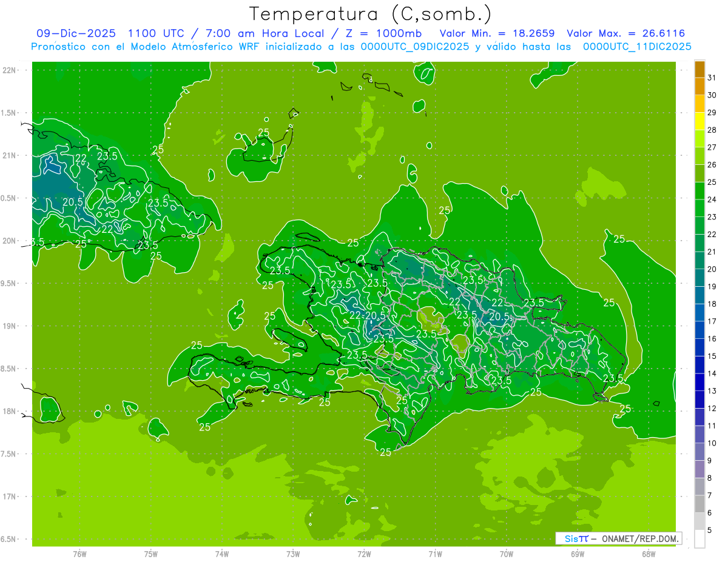Click the '71W' longitude axis label
Image resolution: width=728 pixels, height=562 pixels.
click(436, 554)
